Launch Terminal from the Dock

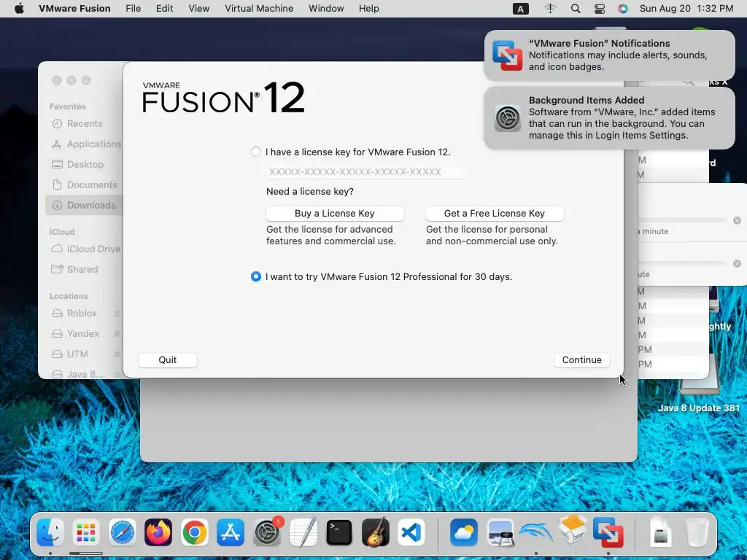(x=339, y=532)
